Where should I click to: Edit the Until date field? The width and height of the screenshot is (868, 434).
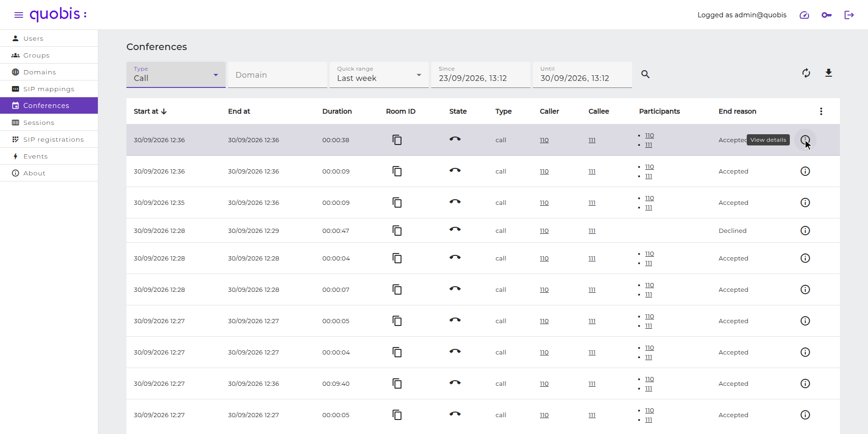coord(582,75)
